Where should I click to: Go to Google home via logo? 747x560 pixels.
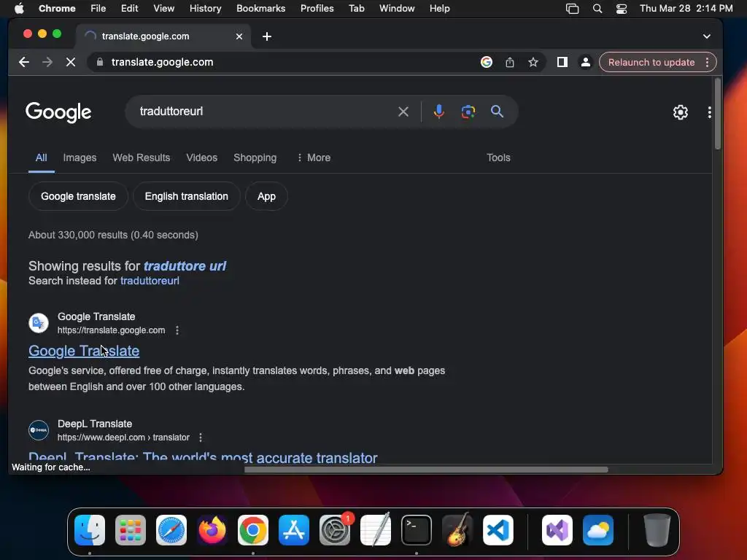coord(58,112)
